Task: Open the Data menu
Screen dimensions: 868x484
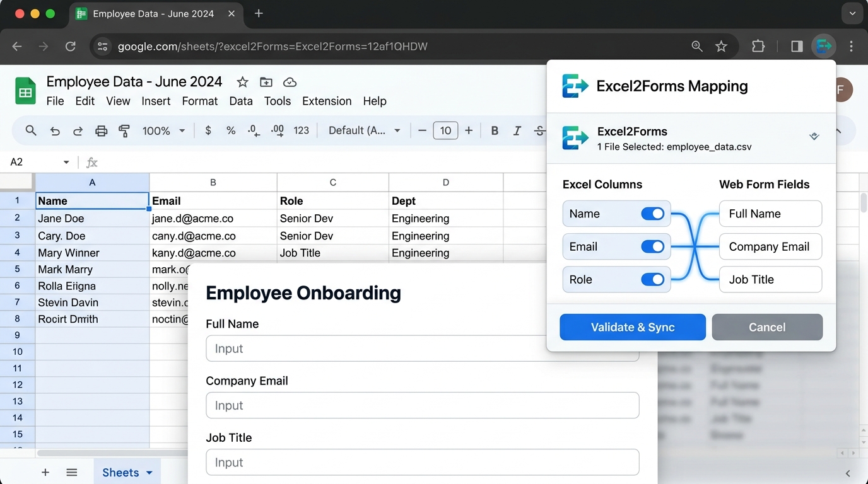Action: [x=241, y=101]
